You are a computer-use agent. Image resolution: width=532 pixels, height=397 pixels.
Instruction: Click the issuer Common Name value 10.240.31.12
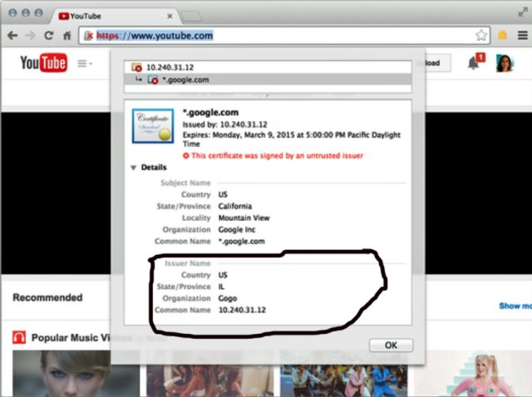tap(242, 310)
